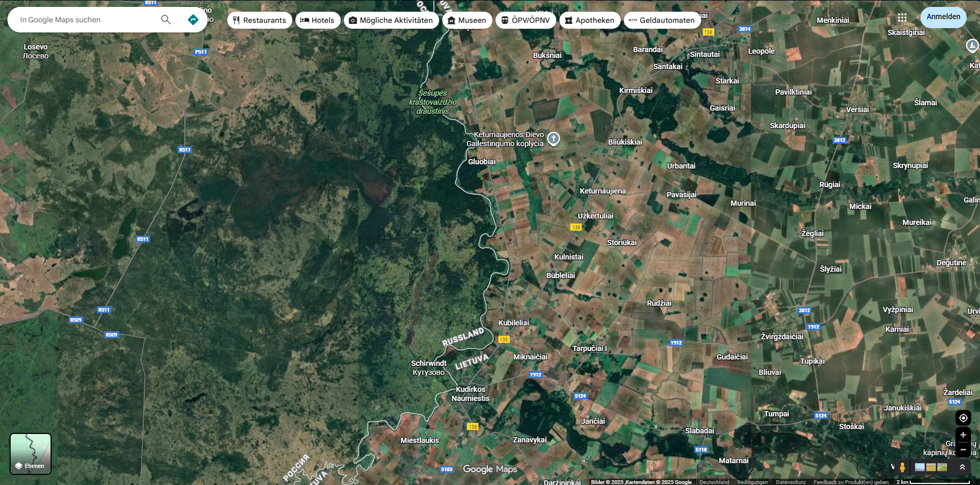Filter map by Museen
The image size is (980, 485).
(x=467, y=20)
